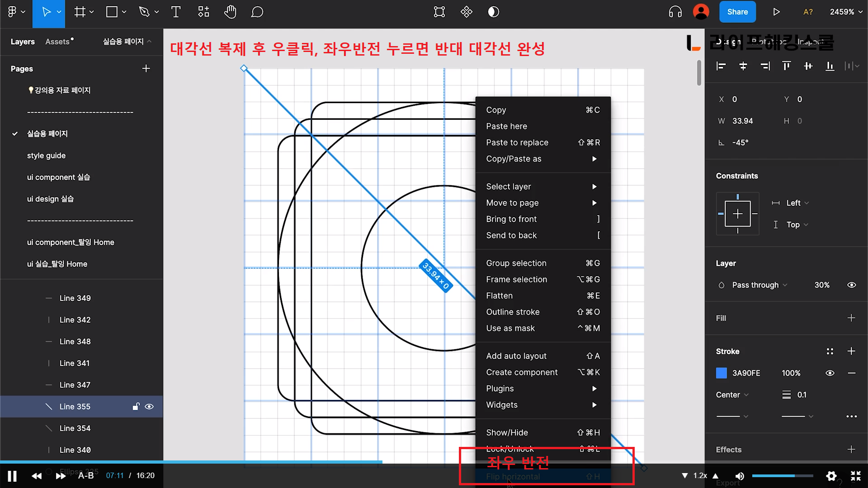Choose Flatten in the context menu
868x488 pixels.
[499, 296]
